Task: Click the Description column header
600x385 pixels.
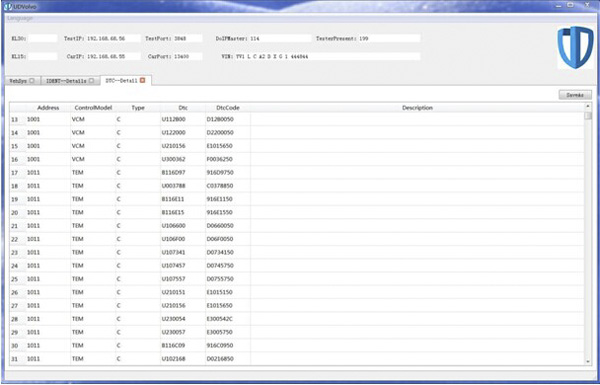Action: (417, 108)
